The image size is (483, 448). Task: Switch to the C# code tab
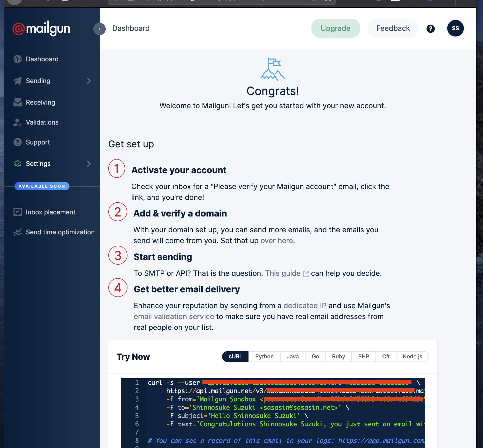386,357
